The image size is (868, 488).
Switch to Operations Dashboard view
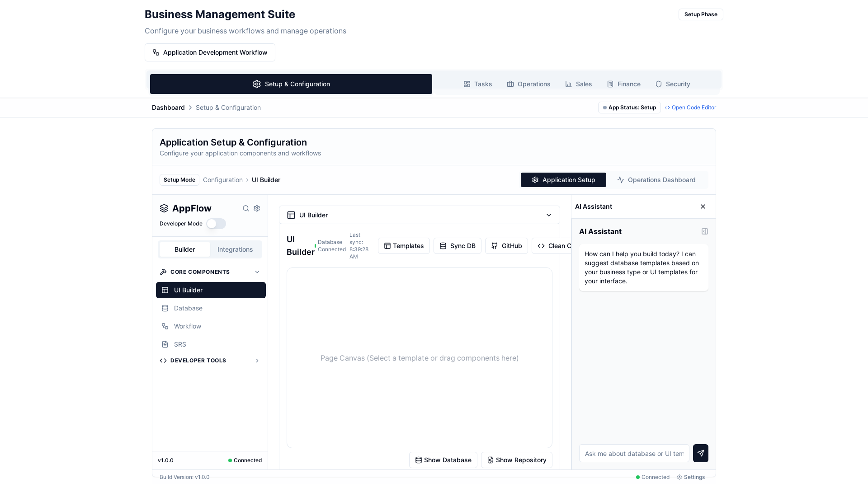click(656, 180)
